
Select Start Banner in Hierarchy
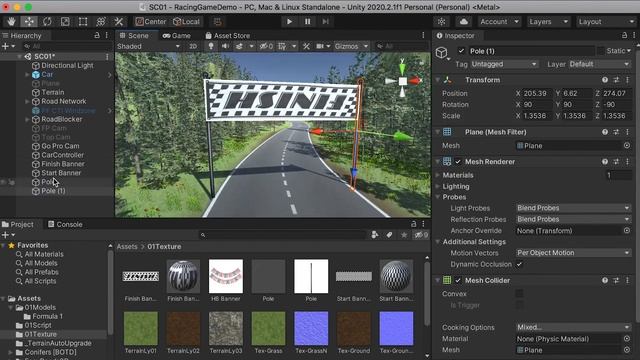61,173
